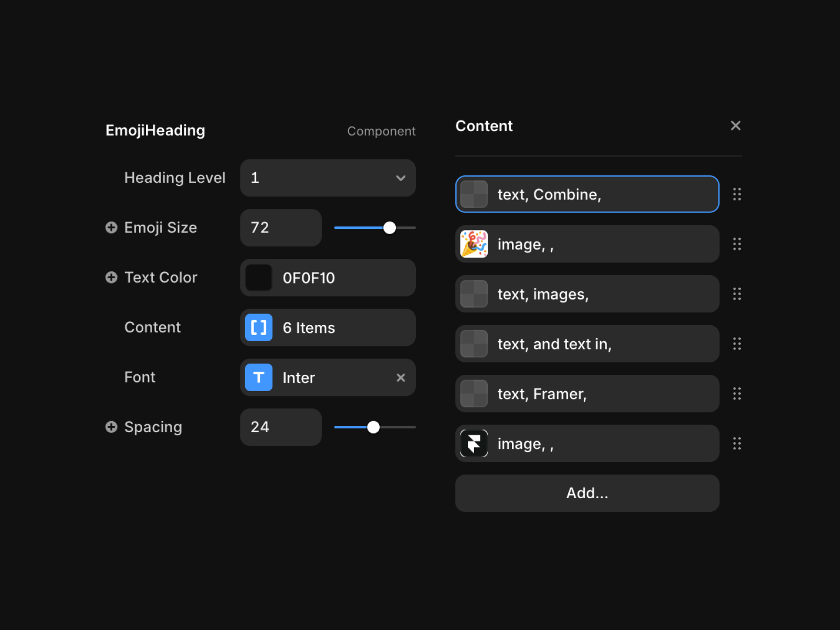This screenshot has height=630, width=840.
Task: Close the Content panel
Action: 736,125
